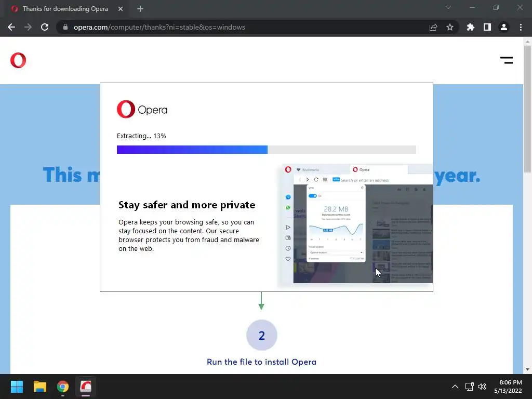Click the scrollbar down arrow
The height and width of the screenshot is (399, 532).
coord(527,369)
